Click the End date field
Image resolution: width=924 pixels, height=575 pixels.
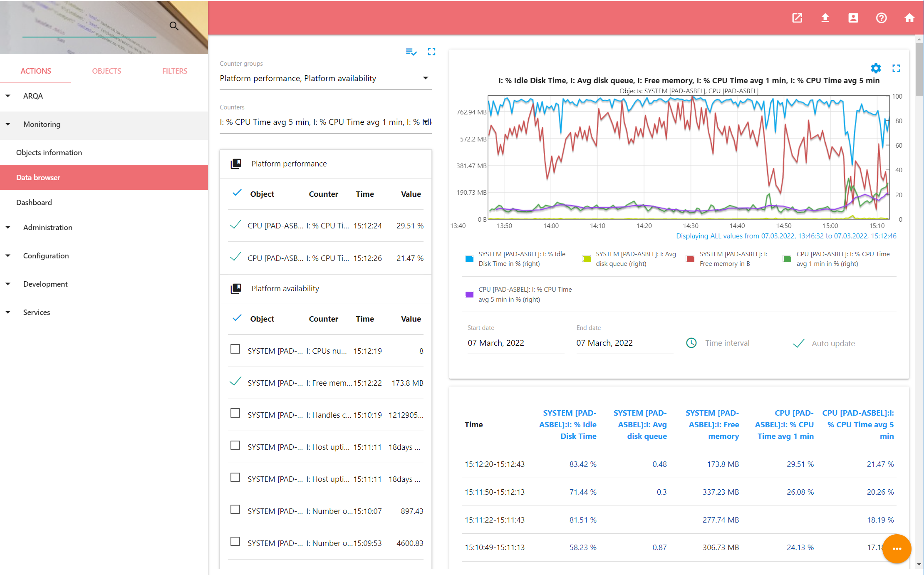tap(624, 343)
